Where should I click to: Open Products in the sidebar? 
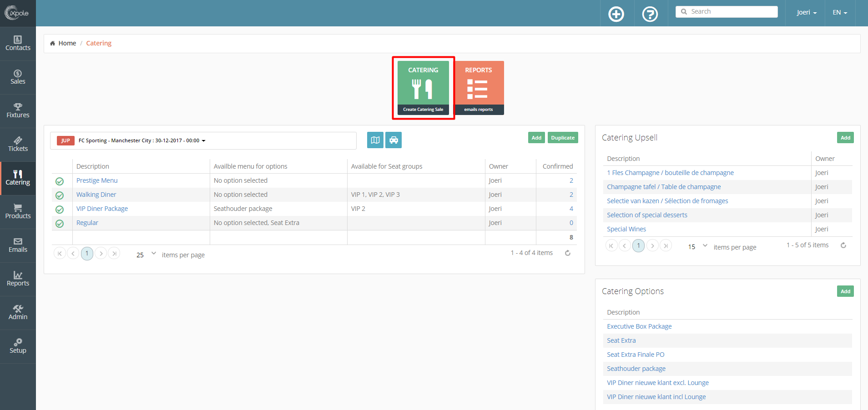point(18,212)
